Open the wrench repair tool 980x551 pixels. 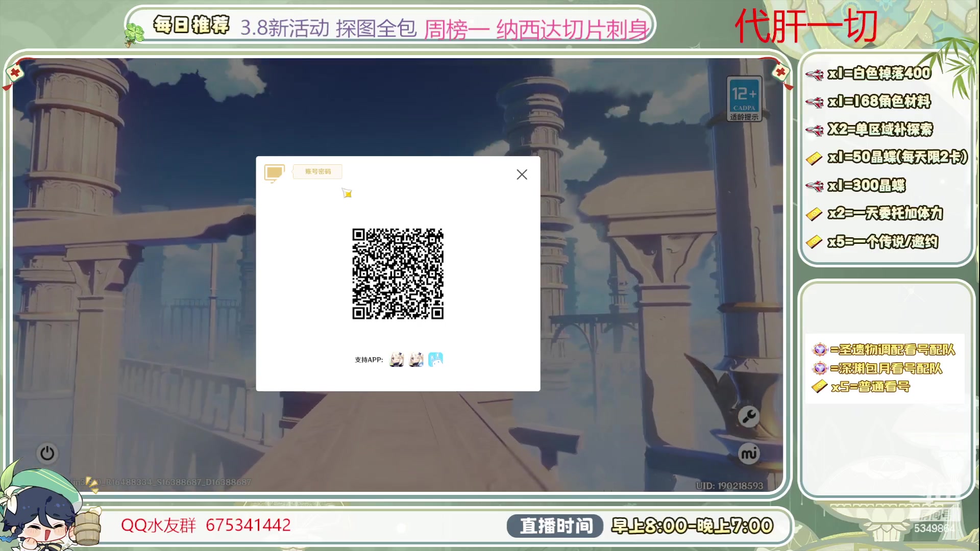[749, 417]
